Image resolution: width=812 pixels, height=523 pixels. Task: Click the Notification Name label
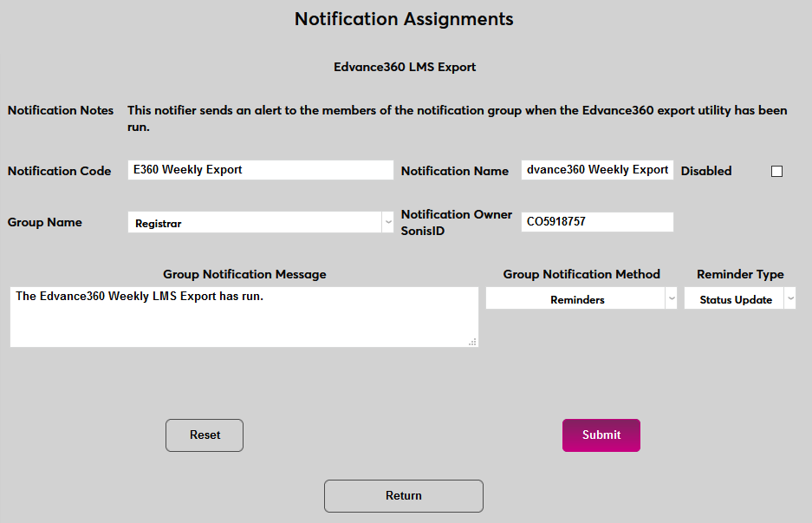tap(455, 171)
